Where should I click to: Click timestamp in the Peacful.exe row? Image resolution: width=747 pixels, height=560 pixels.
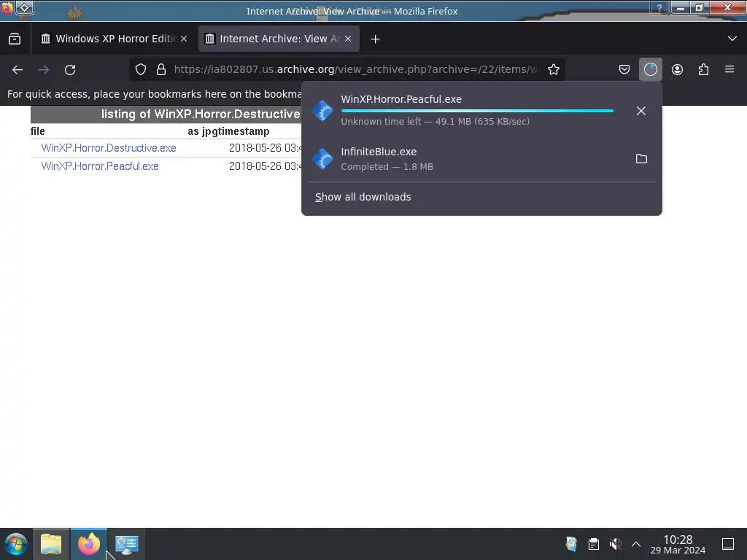click(265, 166)
